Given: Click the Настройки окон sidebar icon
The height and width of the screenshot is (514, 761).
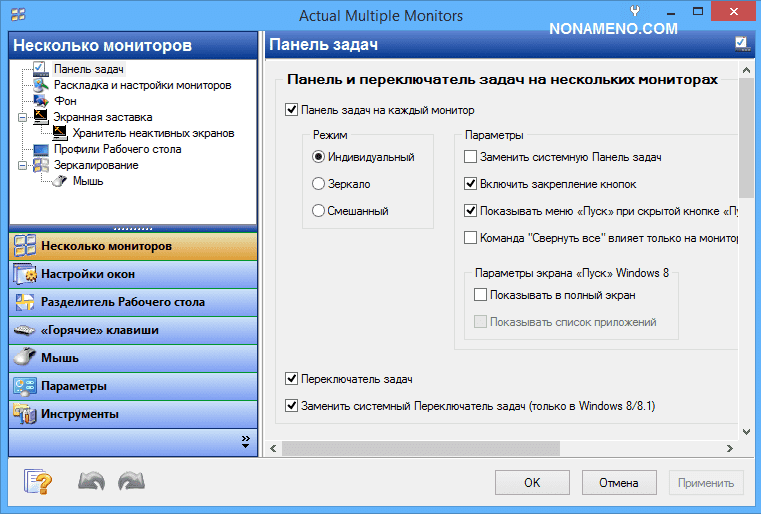Looking at the screenshot, I should pyautogui.click(x=25, y=274).
